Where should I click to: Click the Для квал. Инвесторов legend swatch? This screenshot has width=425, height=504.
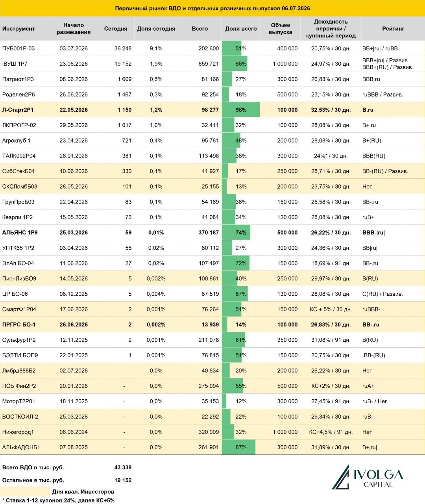[25, 491]
